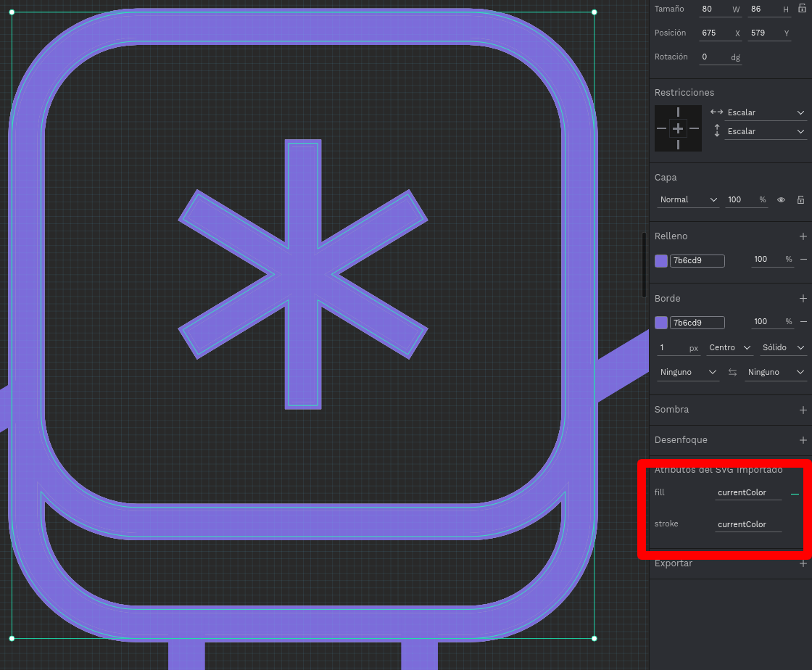The height and width of the screenshot is (670, 812).
Task: Add a blur with the Desenfoque plus icon
Action: click(x=803, y=440)
